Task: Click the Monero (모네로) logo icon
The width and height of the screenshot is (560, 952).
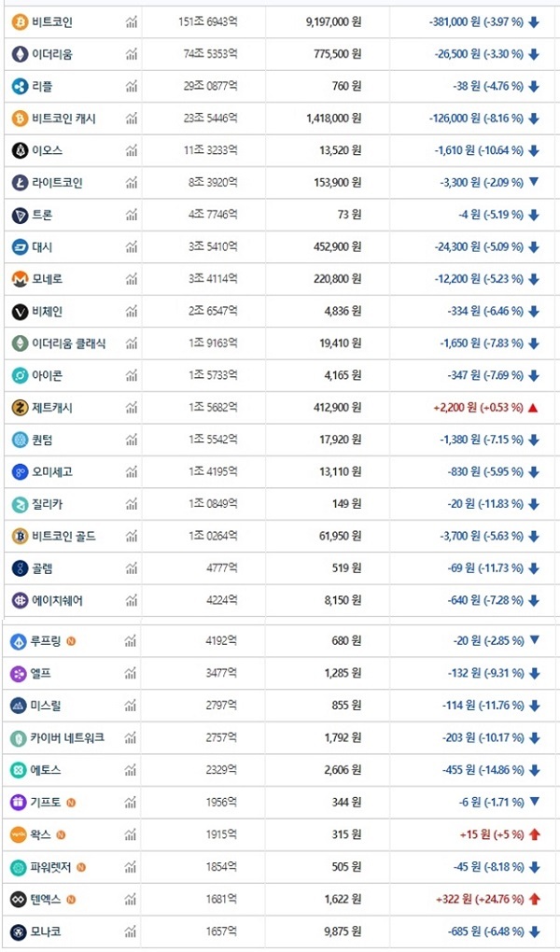Action: point(20,279)
